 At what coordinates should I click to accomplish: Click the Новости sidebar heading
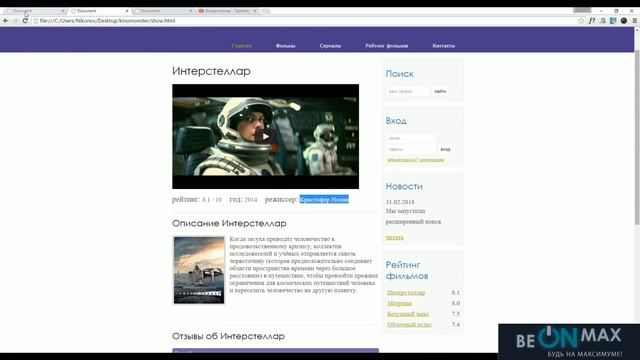point(404,186)
